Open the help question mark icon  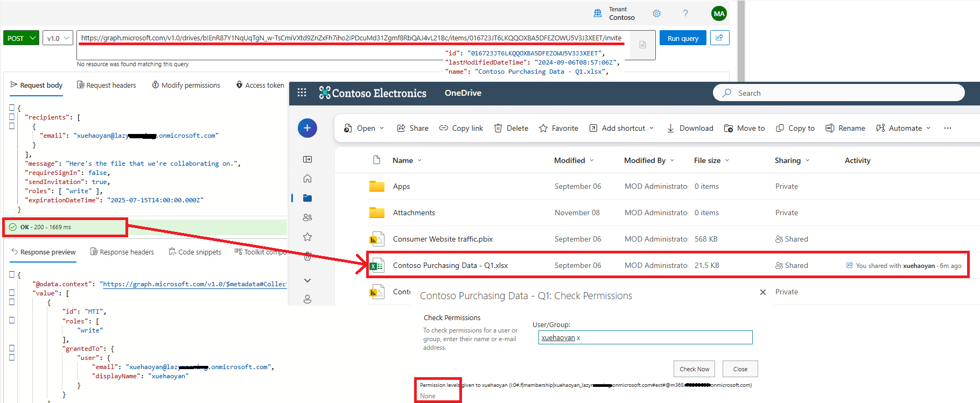pos(685,13)
